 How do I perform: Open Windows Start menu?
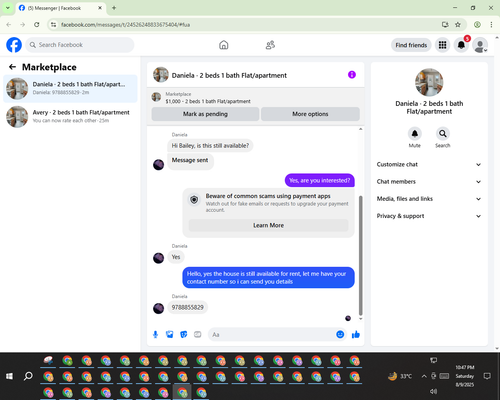click(x=9, y=376)
